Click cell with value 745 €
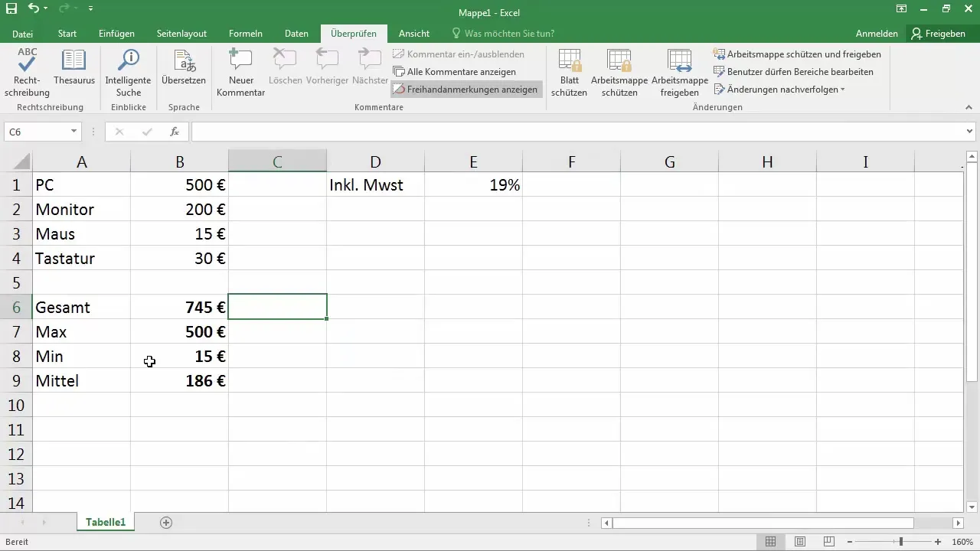 179,308
